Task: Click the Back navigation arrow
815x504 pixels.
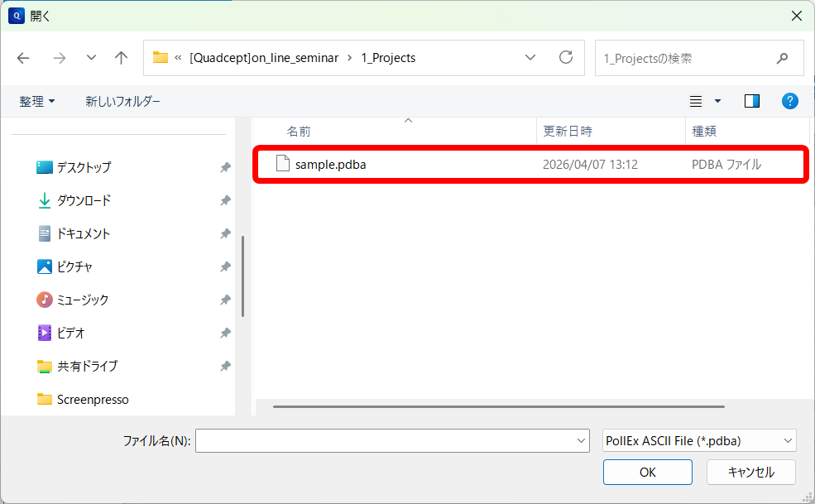Action: (23, 58)
